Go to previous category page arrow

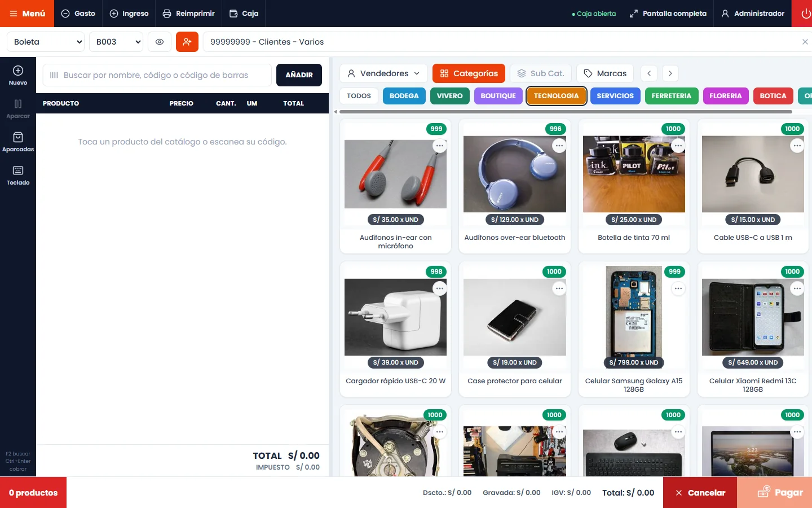pyautogui.click(x=650, y=73)
